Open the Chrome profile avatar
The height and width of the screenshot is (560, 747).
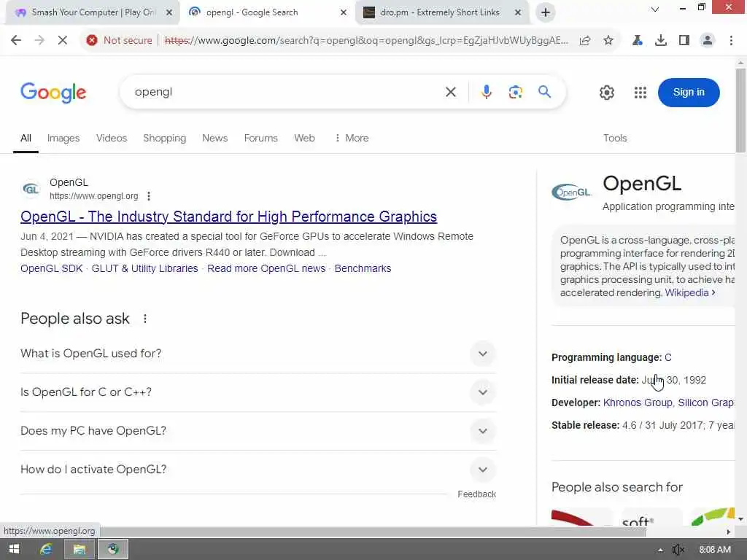click(708, 41)
